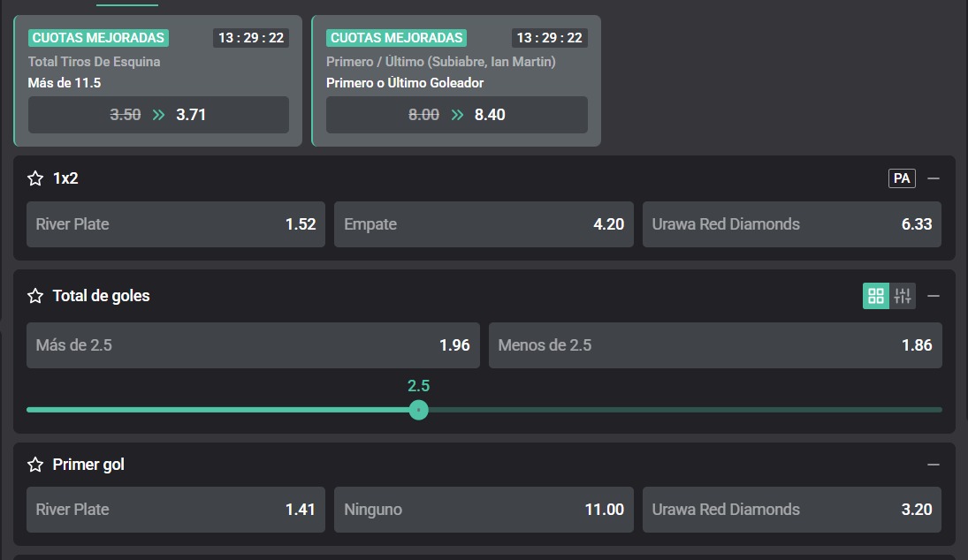The image size is (968, 560).
Task: Click the PA badge in 1x2
Action: pyautogui.click(x=902, y=178)
